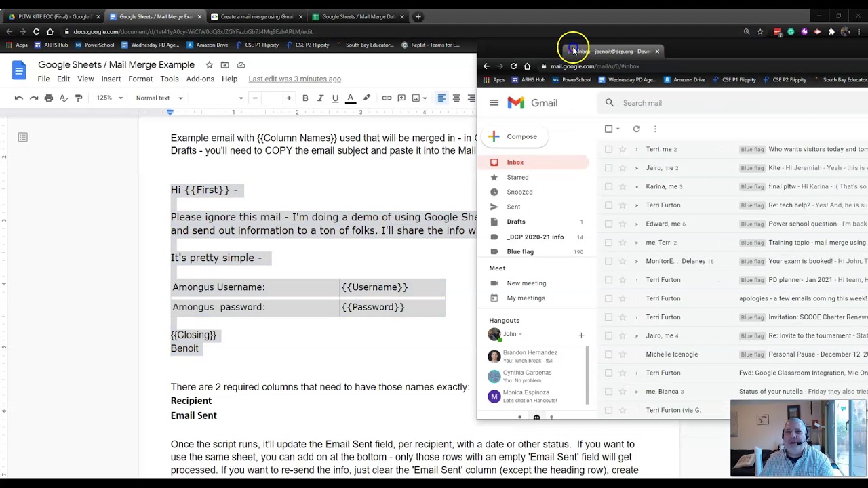Check the box beside MonitorE.. Delaney email
The width and height of the screenshot is (868, 488).
tap(608, 261)
